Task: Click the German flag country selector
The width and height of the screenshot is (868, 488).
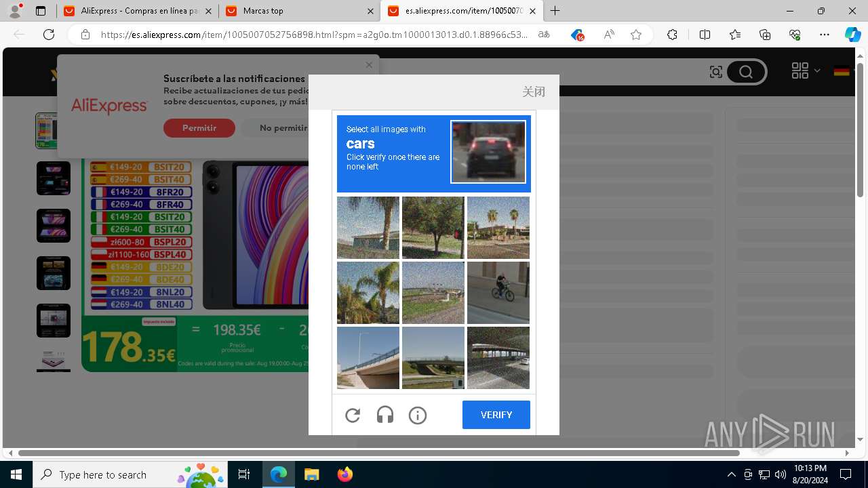Action: [x=842, y=70]
